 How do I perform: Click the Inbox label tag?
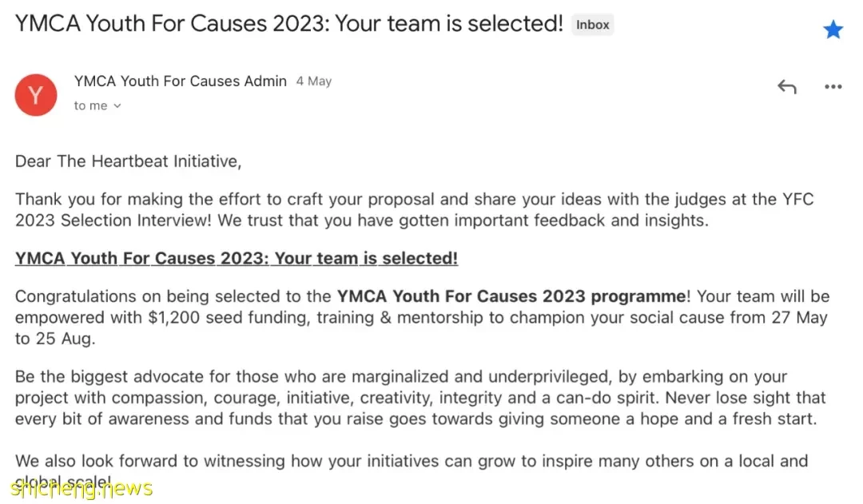(593, 25)
